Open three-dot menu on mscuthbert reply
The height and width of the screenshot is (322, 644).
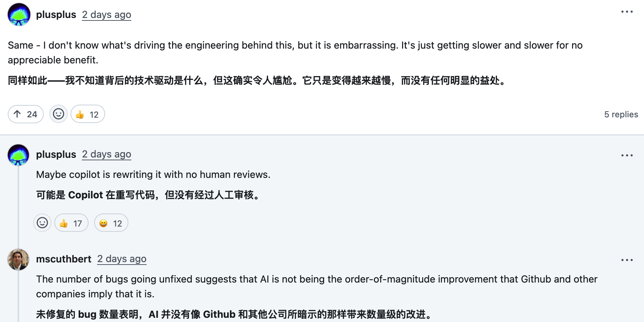(627, 260)
